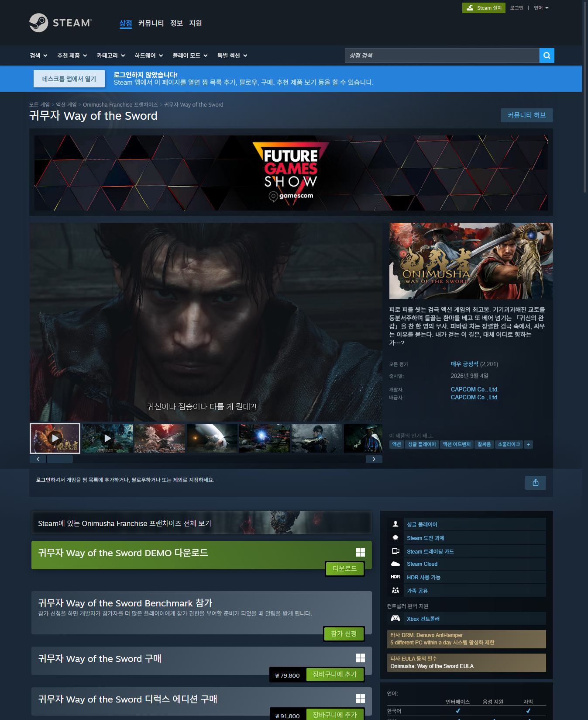
Task: Open Steam에 있는 Onimusha Franchise 전체 보기 banner
Action: point(202,523)
